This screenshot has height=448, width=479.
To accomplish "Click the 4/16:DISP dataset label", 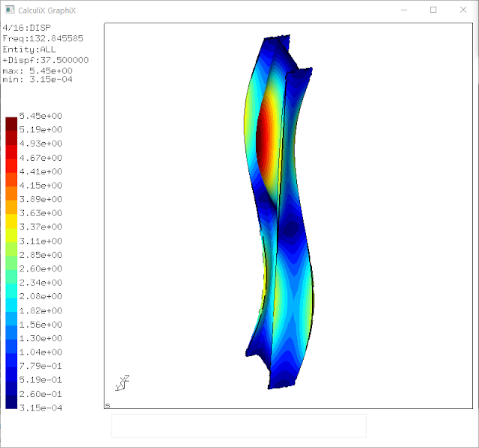I will point(27,28).
